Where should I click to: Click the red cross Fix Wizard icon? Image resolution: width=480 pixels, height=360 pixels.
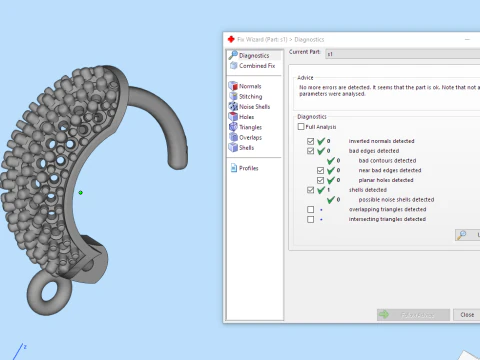[x=231, y=39]
